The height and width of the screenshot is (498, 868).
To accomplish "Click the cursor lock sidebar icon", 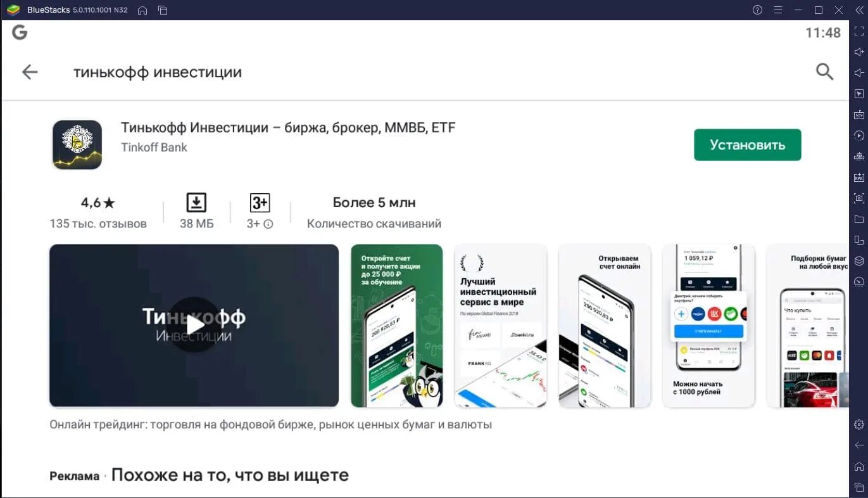I will click(859, 94).
